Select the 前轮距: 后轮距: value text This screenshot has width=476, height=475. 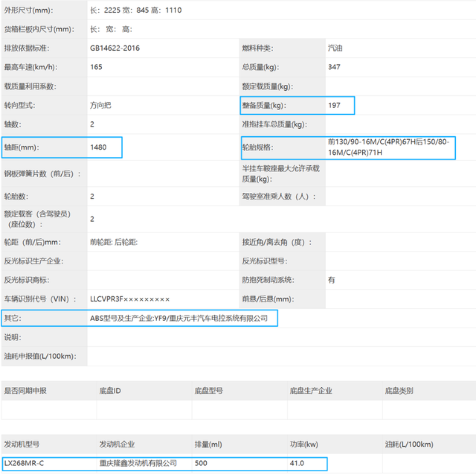click(x=114, y=243)
